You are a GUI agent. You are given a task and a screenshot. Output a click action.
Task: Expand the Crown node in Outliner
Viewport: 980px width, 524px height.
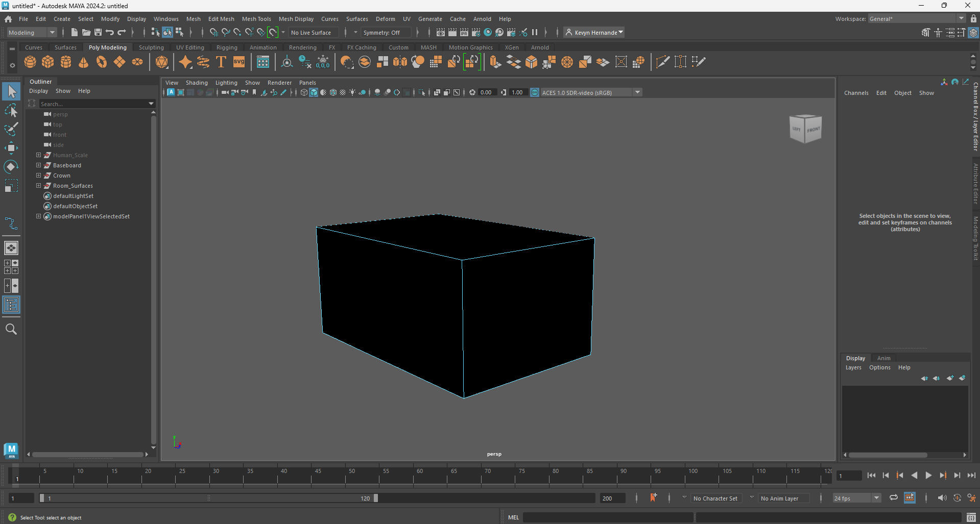coord(38,176)
